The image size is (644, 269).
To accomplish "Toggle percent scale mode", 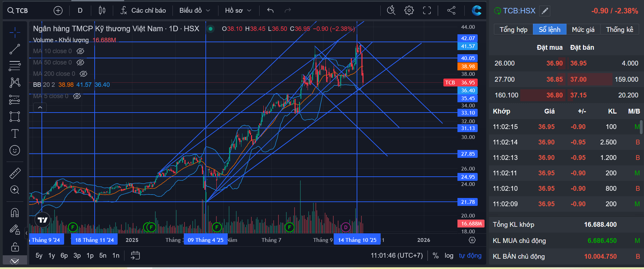I will tap(436, 256).
